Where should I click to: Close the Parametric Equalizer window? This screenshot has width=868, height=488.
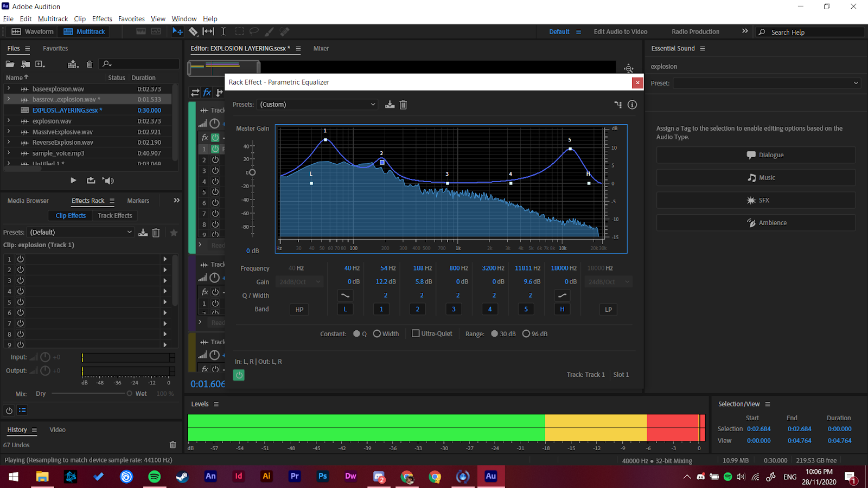(637, 82)
